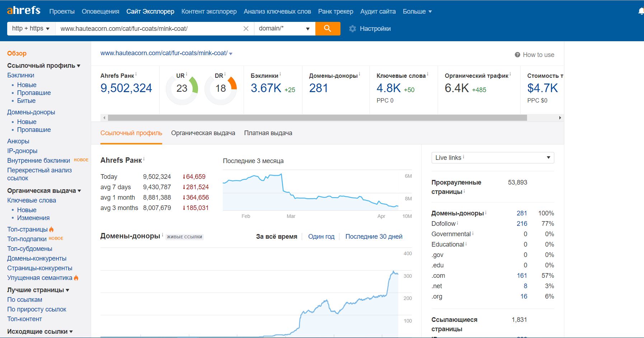The width and height of the screenshot is (644, 338).
Task: Click the horizontal metrics scrollbar thumb
Action: (x=318, y=118)
